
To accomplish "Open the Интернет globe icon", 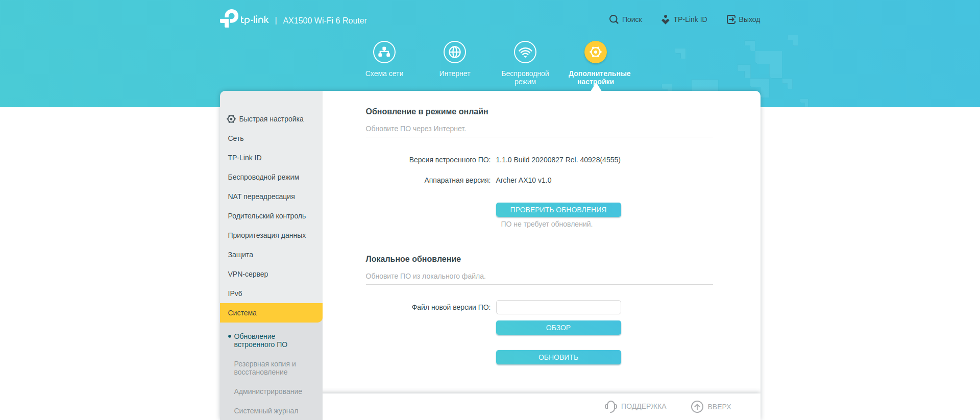I will 454,52.
